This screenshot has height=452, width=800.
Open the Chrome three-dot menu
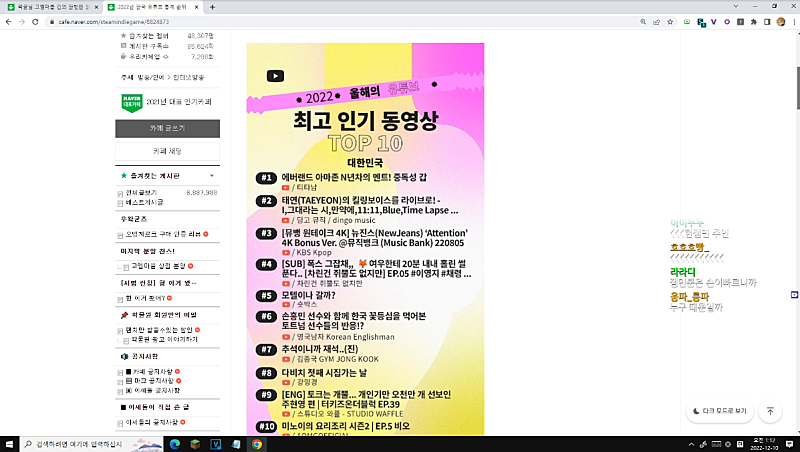pos(794,22)
